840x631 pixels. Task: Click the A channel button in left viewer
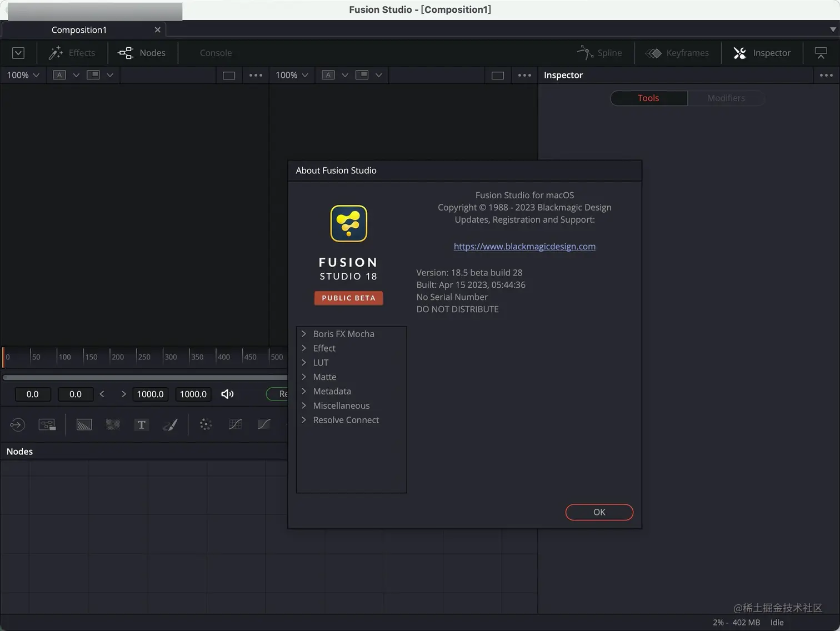pyautogui.click(x=59, y=75)
